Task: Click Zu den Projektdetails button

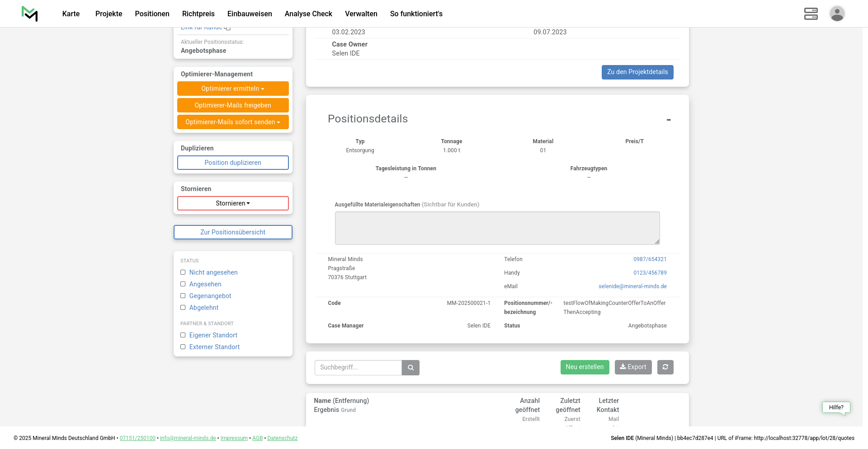Action: (x=637, y=72)
